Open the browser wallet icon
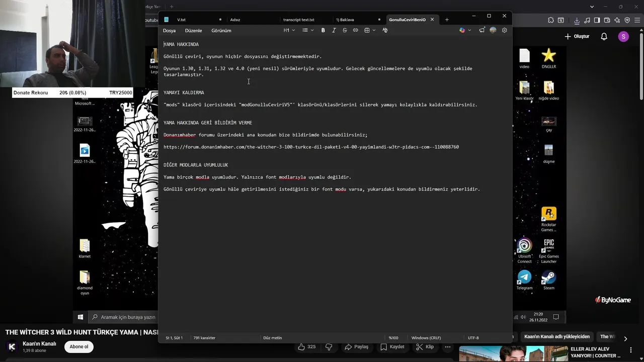Image resolution: width=644 pixels, height=362 pixels. (x=607, y=20)
